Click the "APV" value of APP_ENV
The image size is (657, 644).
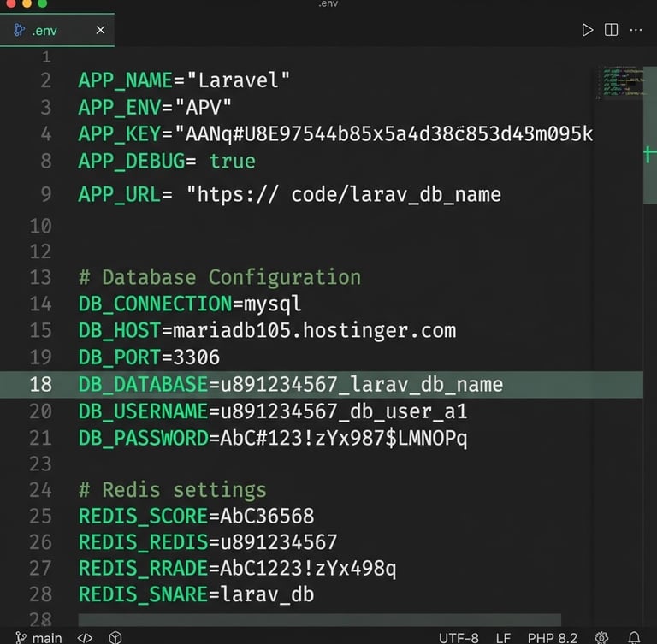[204, 107]
